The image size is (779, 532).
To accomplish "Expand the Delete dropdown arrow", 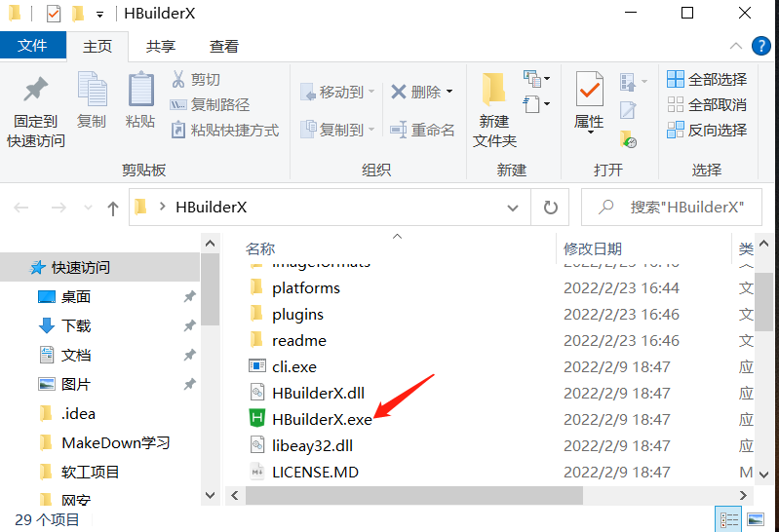I will pyautogui.click(x=449, y=92).
